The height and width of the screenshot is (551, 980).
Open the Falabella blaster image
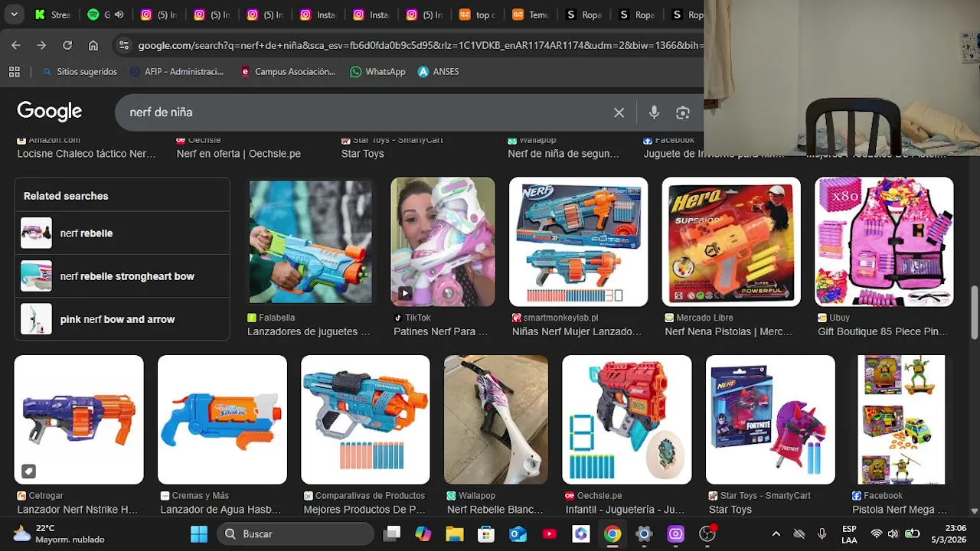pos(311,242)
